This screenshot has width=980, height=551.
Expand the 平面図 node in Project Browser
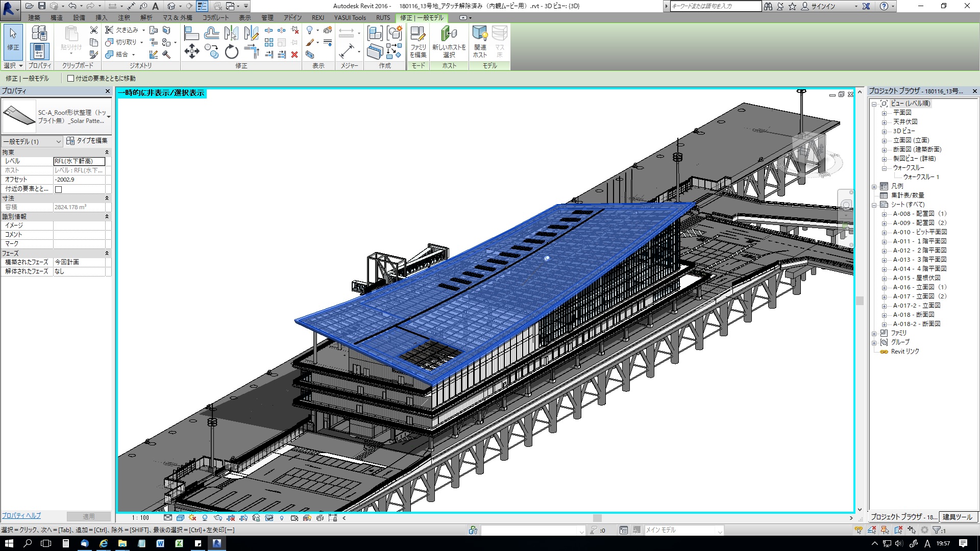(884, 113)
